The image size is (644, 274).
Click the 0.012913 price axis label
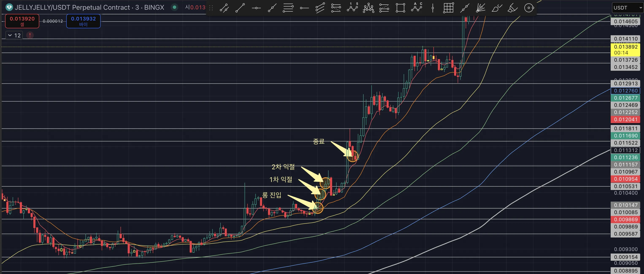[x=625, y=83]
